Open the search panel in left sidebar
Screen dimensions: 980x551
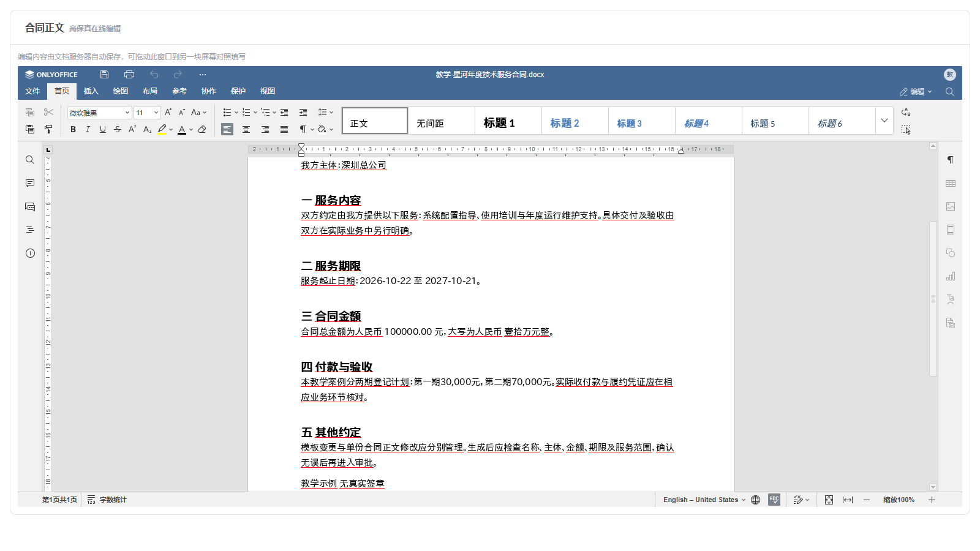click(x=30, y=160)
